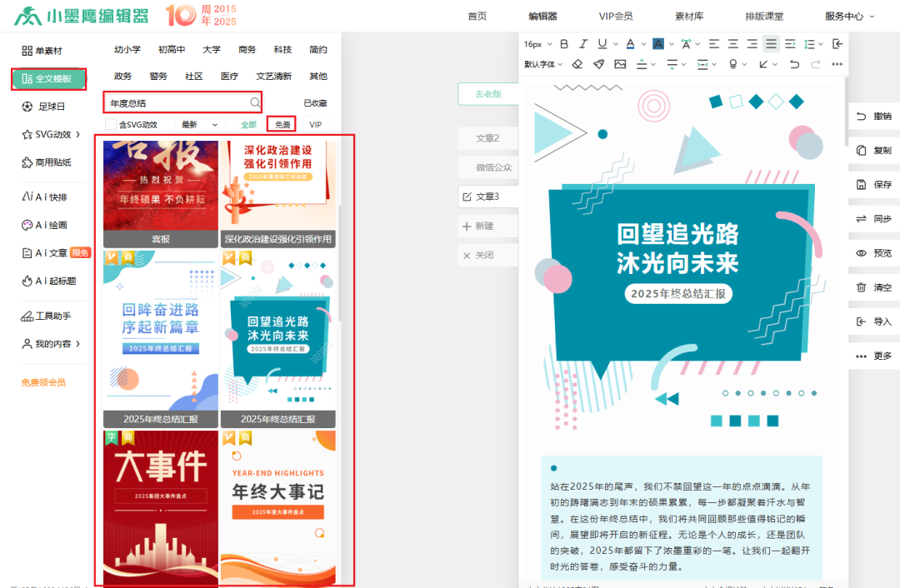
Task: Click 关闭 below the article tabs
Action: click(487, 256)
